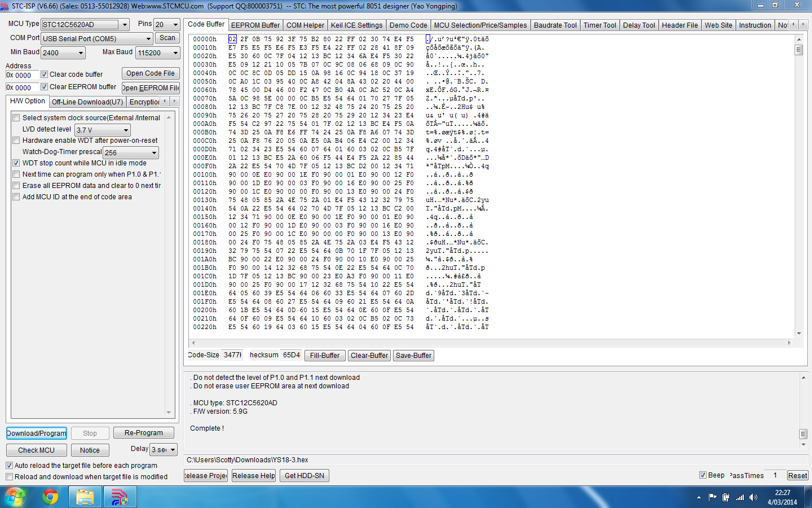This screenshot has width=812, height=508.
Task: Toggle Clear EEPROM buffer checkbox
Action: tap(44, 86)
